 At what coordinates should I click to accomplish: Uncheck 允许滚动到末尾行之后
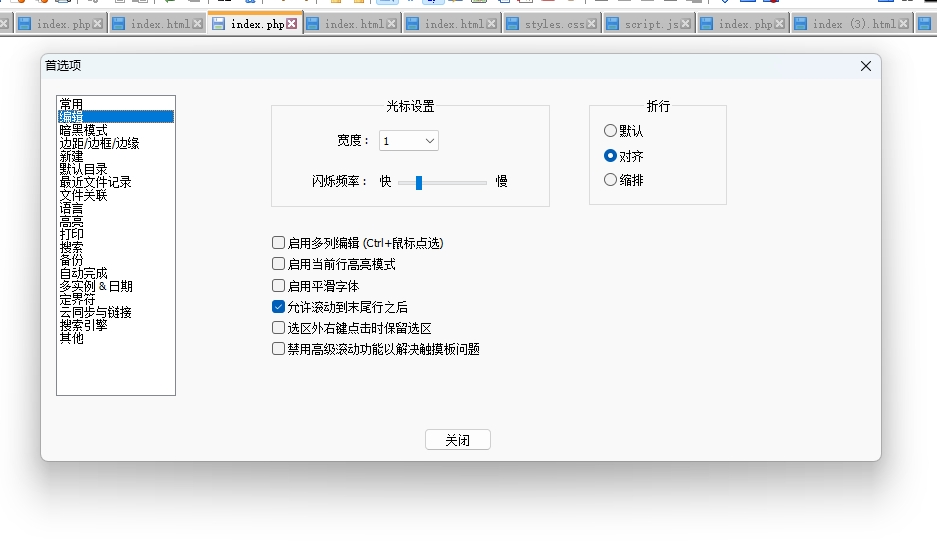[279, 307]
